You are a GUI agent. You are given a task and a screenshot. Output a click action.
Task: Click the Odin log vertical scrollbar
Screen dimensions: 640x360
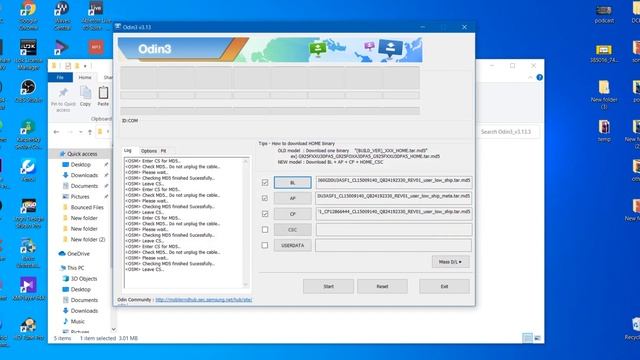point(245,223)
